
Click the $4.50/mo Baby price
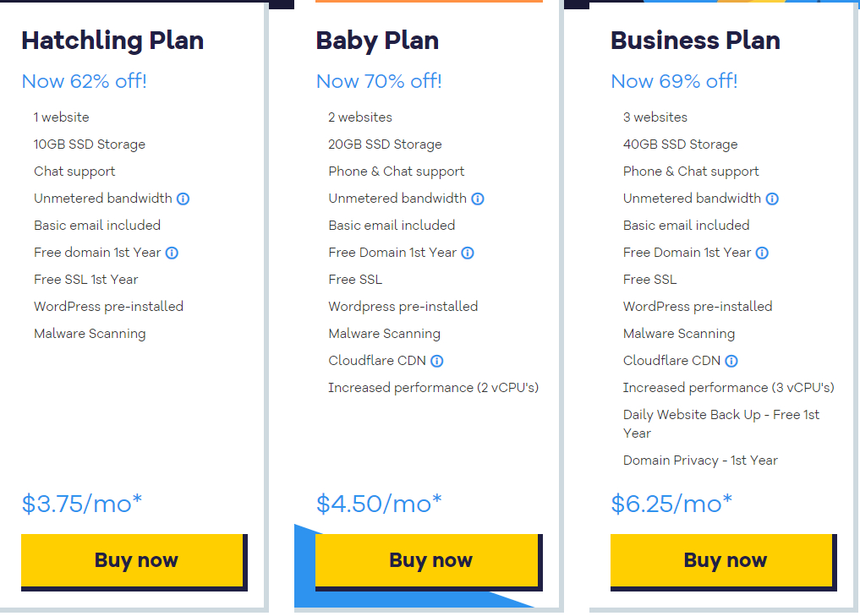click(x=379, y=504)
